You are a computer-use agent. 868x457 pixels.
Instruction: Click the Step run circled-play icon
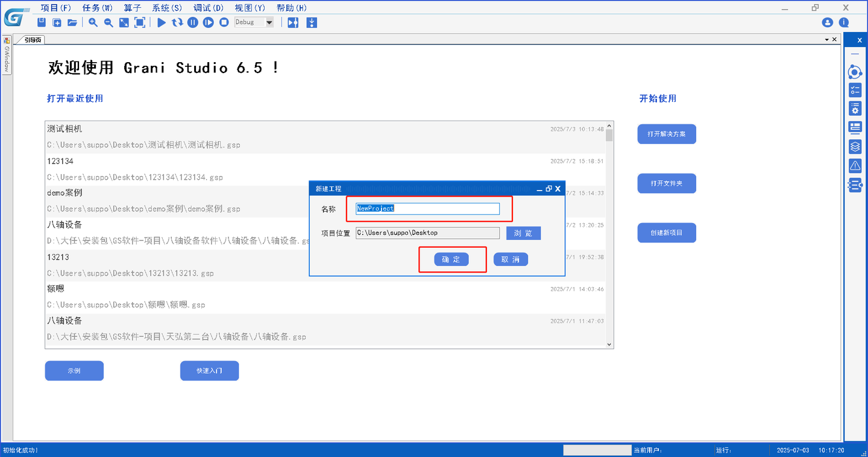pyautogui.click(x=209, y=22)
